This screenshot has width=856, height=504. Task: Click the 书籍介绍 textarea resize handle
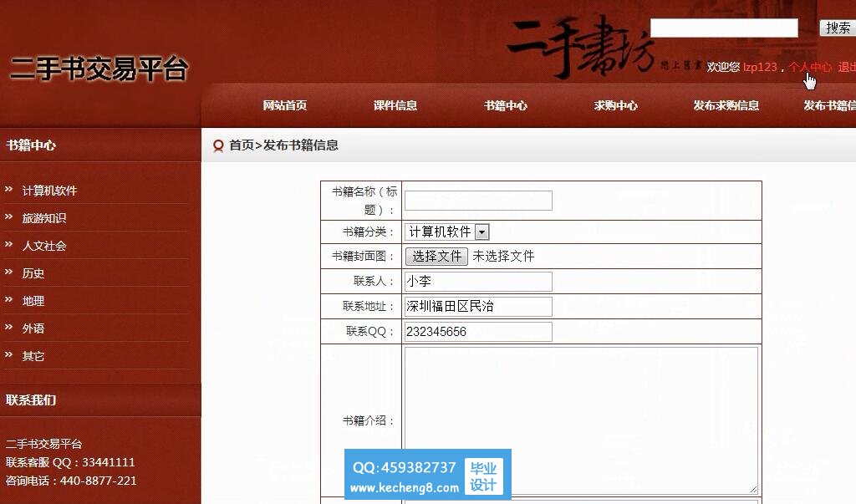(753, 489)
